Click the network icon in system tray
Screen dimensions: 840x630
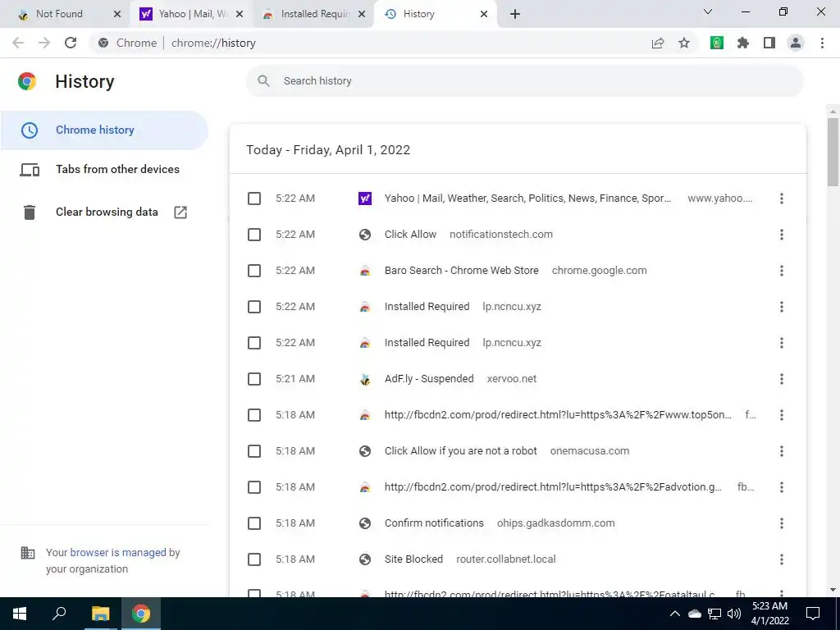click(x=714, y=614)
